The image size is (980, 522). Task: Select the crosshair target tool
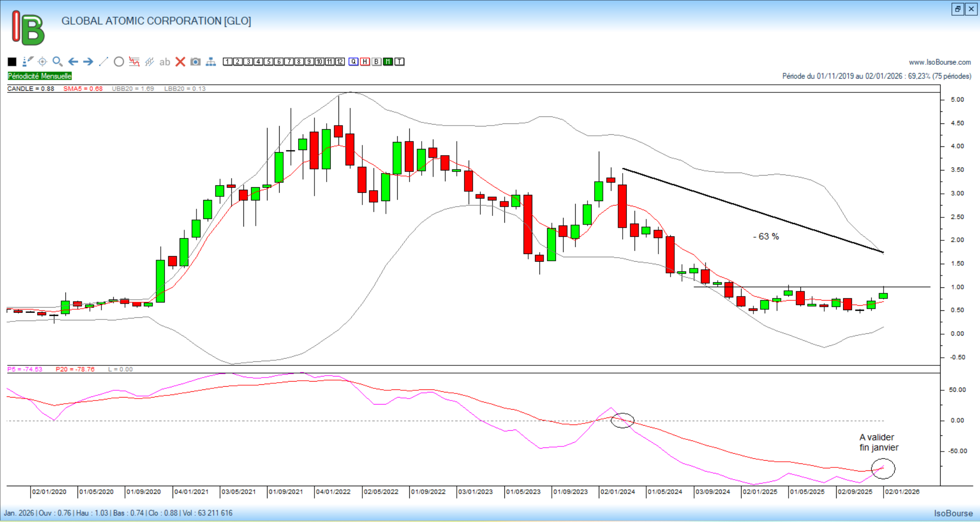(x=42, y=62)
